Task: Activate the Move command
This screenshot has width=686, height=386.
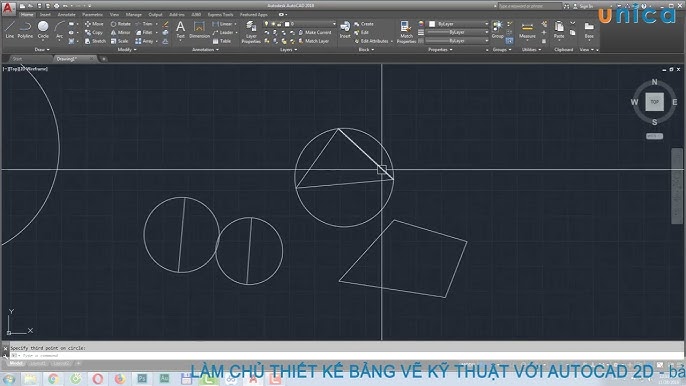Action: coord(94,24)
